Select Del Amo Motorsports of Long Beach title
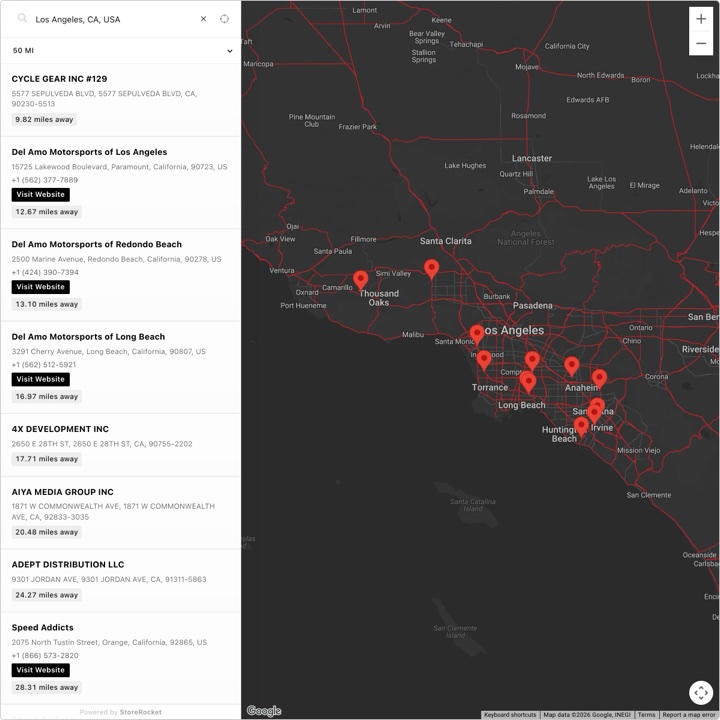 pos(88,337)
